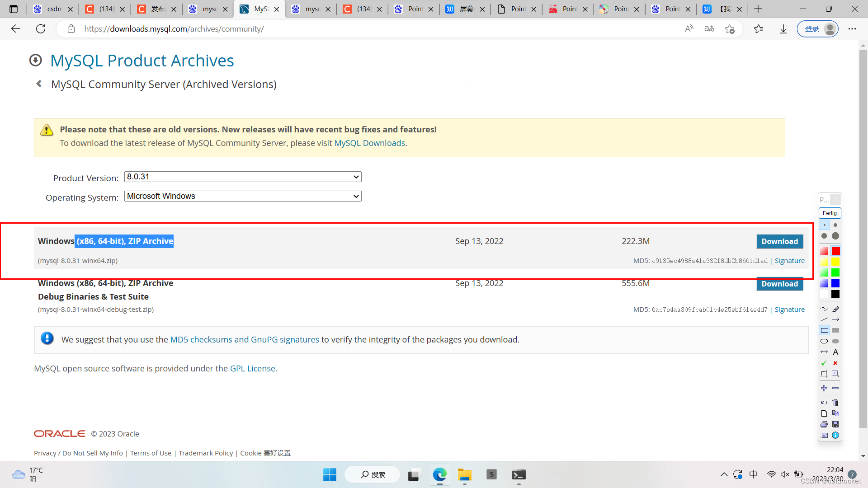868x488 pixels.
Task: Open the Operating System dropdown
Action: (x=243, y=196)
